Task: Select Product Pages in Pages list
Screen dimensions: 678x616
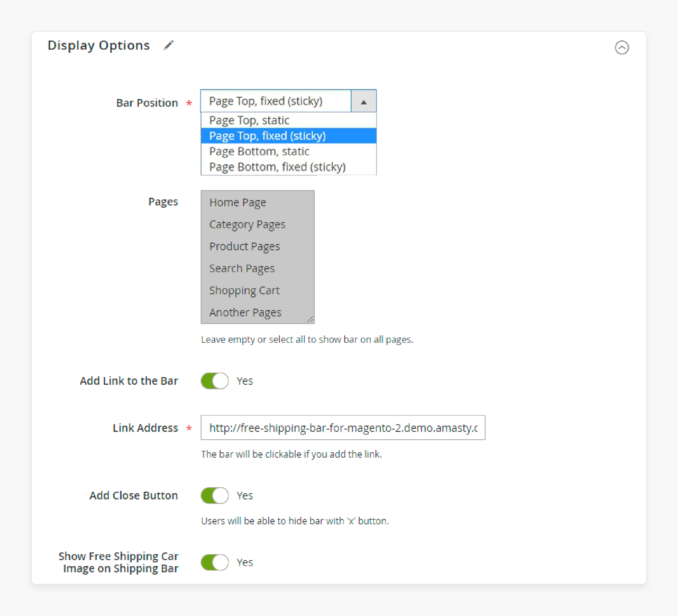Action: [257, 247]
